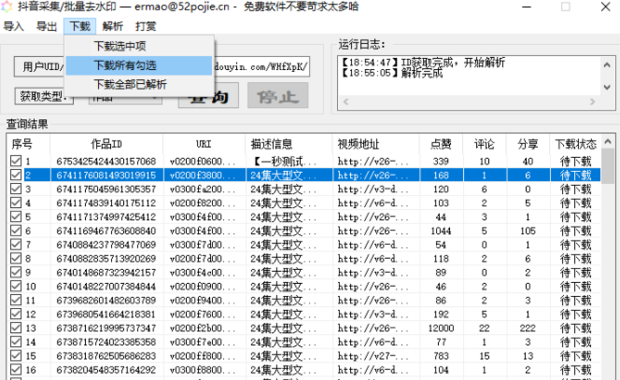Image resolution: width=620 pixels, height=380 pixels.
Task: Click the 用户UID label button
Action: [x=39, y=66]
